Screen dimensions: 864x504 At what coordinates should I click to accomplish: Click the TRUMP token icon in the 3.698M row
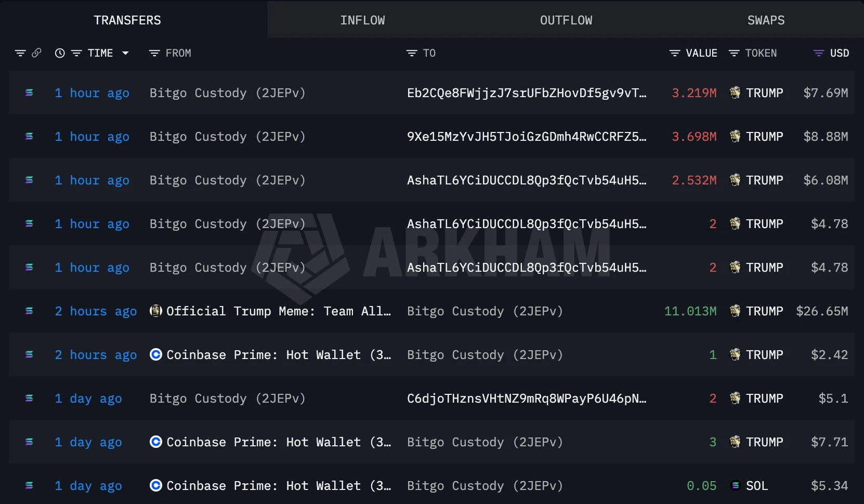tap(735, 136)
